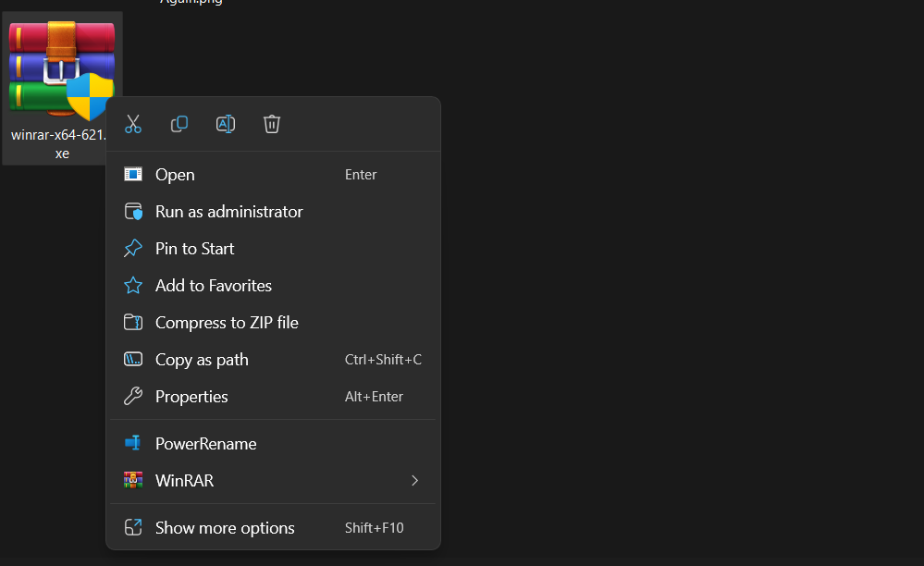Image resolution: width=924 pixels, height=566 pixels.
Task: Open Properties for the WinRAR installer
Action: (x=191, y=396)
